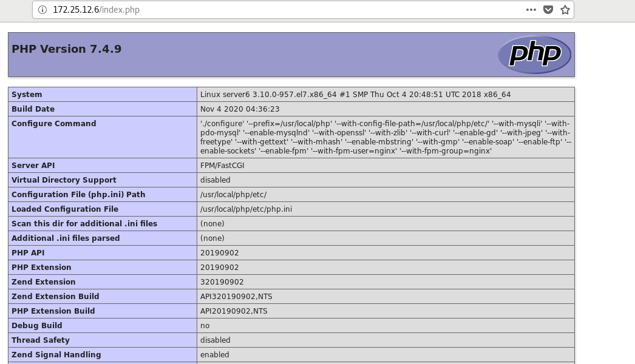The height and width of the screenshot is (364, 635).
Task: Click the PHP API label
Action: (x=28, y=252)
